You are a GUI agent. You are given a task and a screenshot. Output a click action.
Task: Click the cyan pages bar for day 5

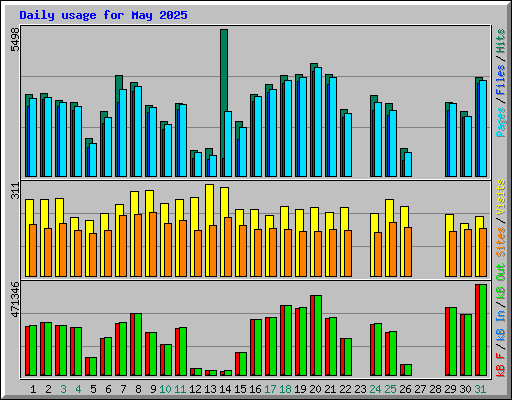coord(93,160)
